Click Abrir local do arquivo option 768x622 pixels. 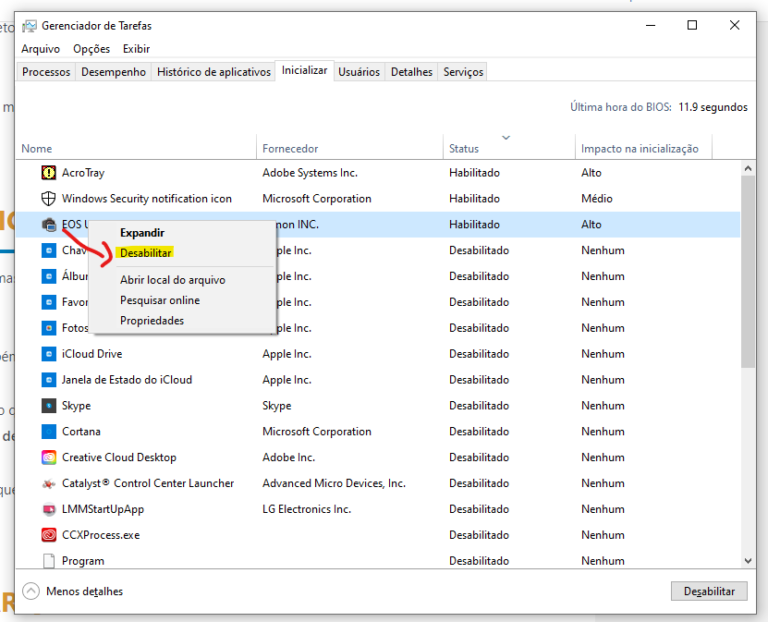pyautogui.click(x=172, y=280)
